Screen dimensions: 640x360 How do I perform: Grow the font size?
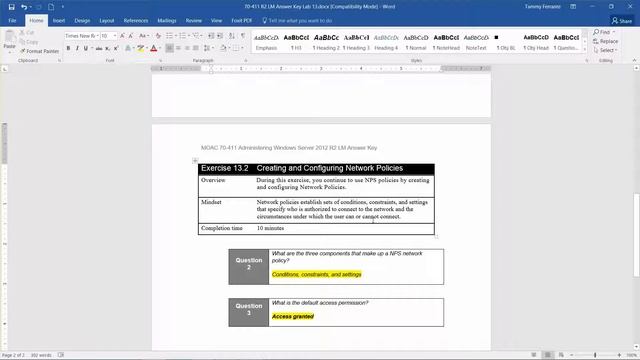click(122, 36)
